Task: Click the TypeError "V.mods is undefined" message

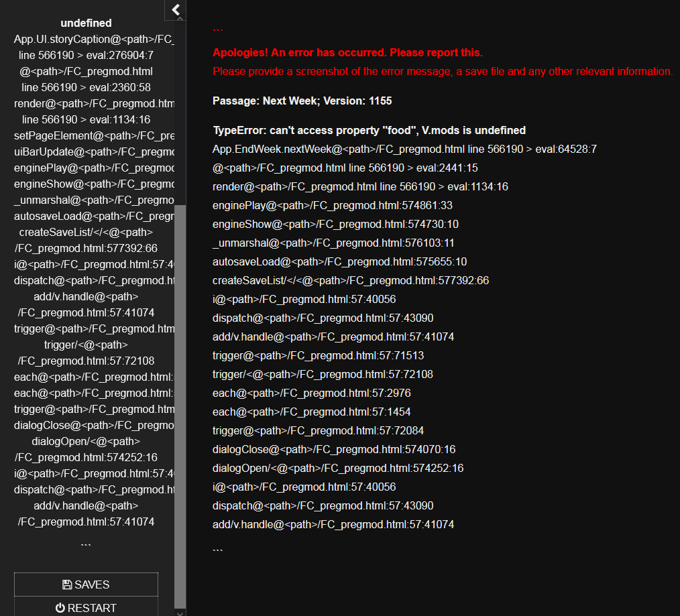Action: tap(369, 130)
